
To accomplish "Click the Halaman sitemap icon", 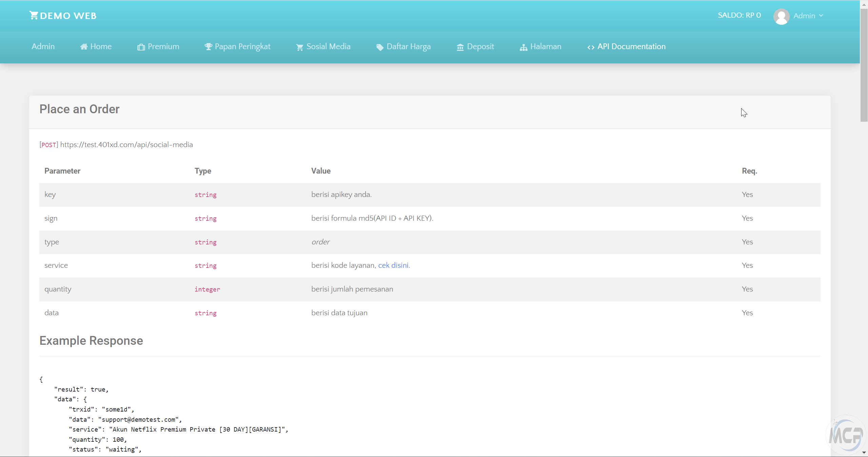I will [x=524, y=47].
